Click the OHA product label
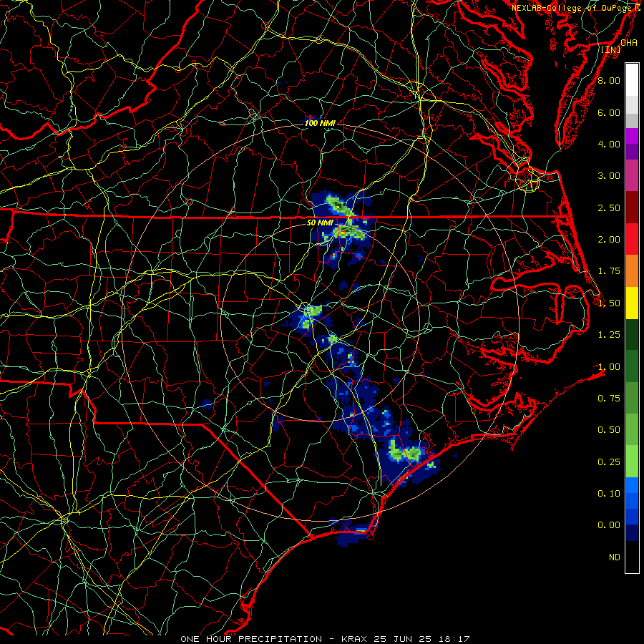The height and width of the screenshot is (644, 644). pos(629,43)
